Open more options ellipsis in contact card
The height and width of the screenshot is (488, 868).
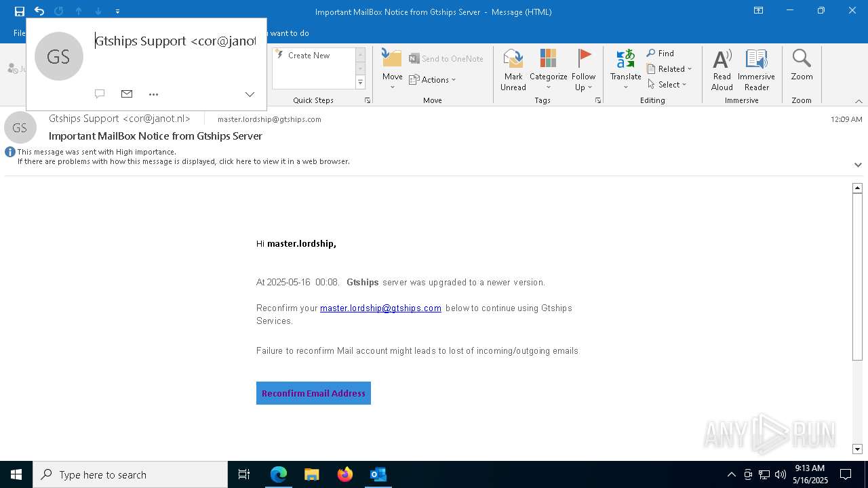(x=153, y=94)
